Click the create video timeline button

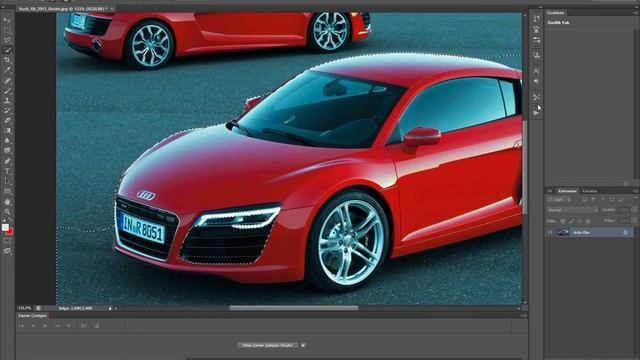pyautogui.click(x=268, y=345)
